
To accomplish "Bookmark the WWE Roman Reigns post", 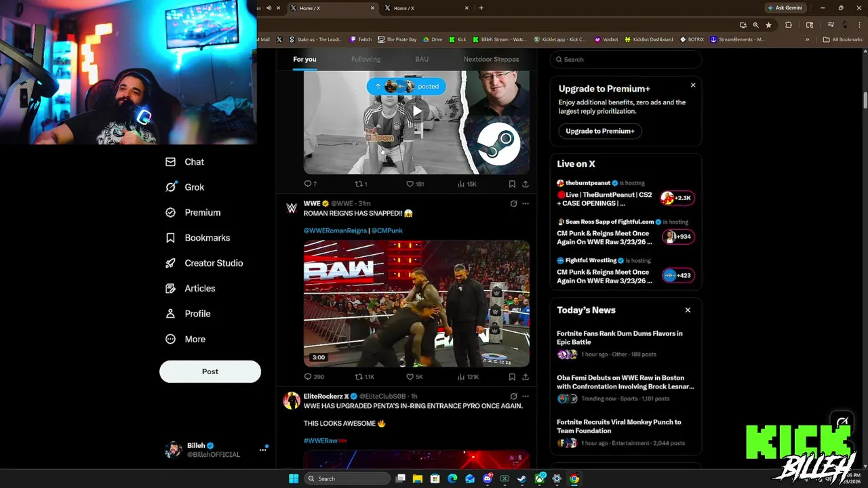I will coord(512,377).
